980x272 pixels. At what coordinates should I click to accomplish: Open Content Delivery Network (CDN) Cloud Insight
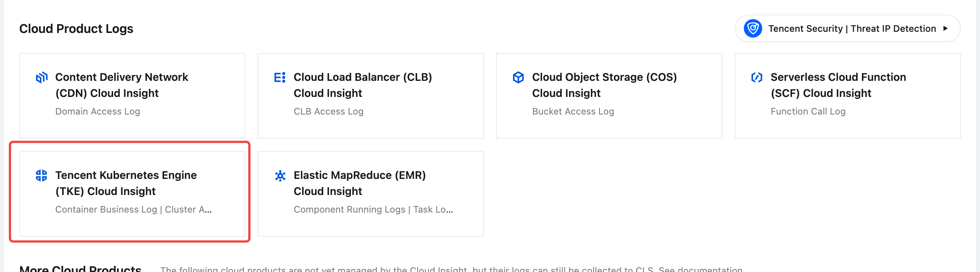tap(122, 85)
